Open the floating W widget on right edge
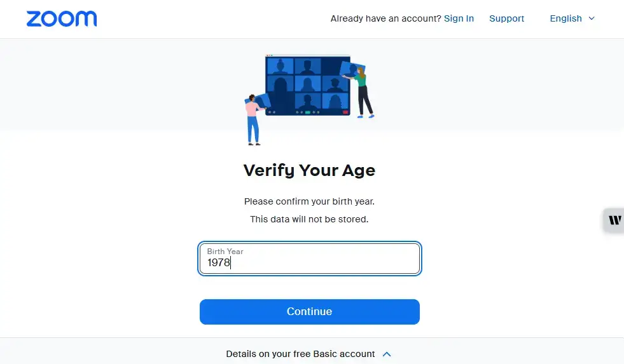This screenshot has width=624, height=364. (614, 220)
